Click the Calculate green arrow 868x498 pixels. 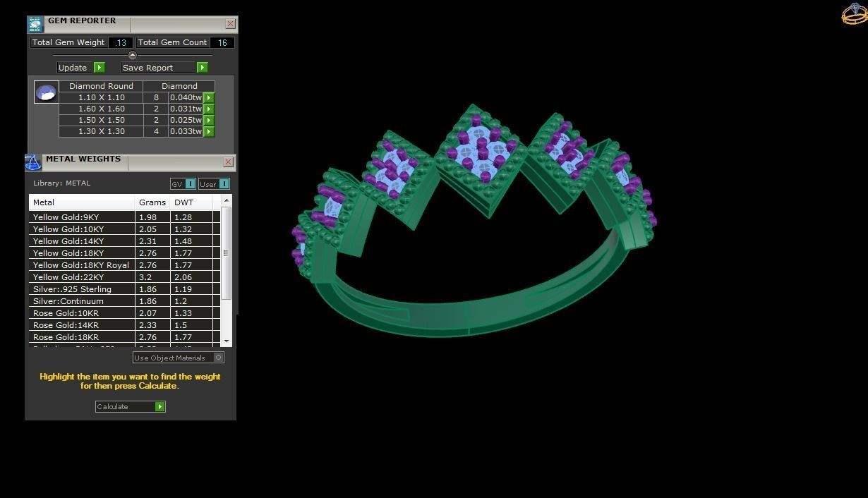(x=160, y=407)
